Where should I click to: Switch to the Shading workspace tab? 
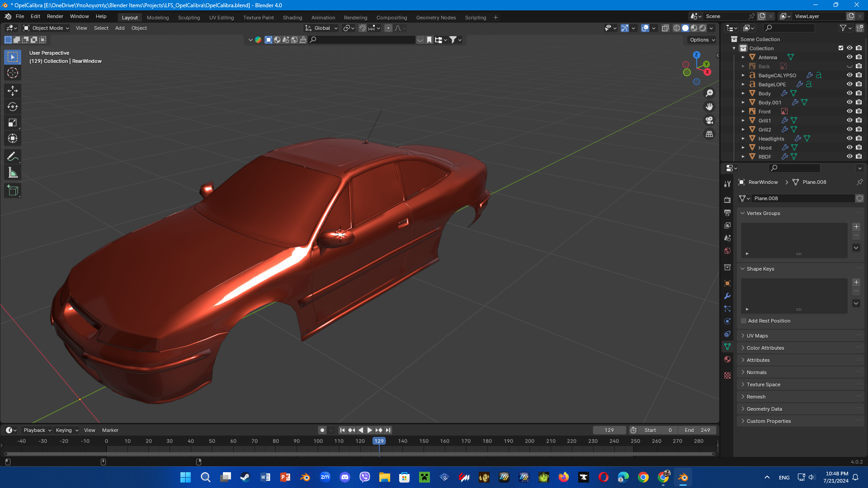(x=292, y=18)
